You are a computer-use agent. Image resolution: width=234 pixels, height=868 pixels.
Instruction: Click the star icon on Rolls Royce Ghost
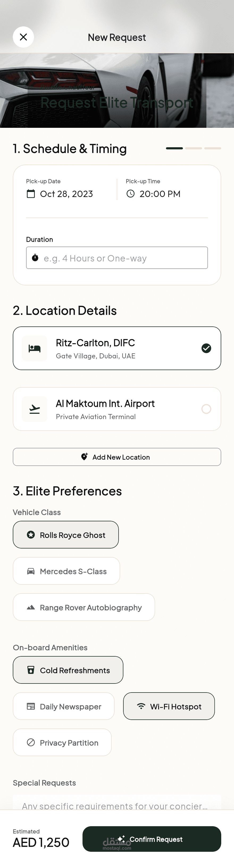click(31, 535)
